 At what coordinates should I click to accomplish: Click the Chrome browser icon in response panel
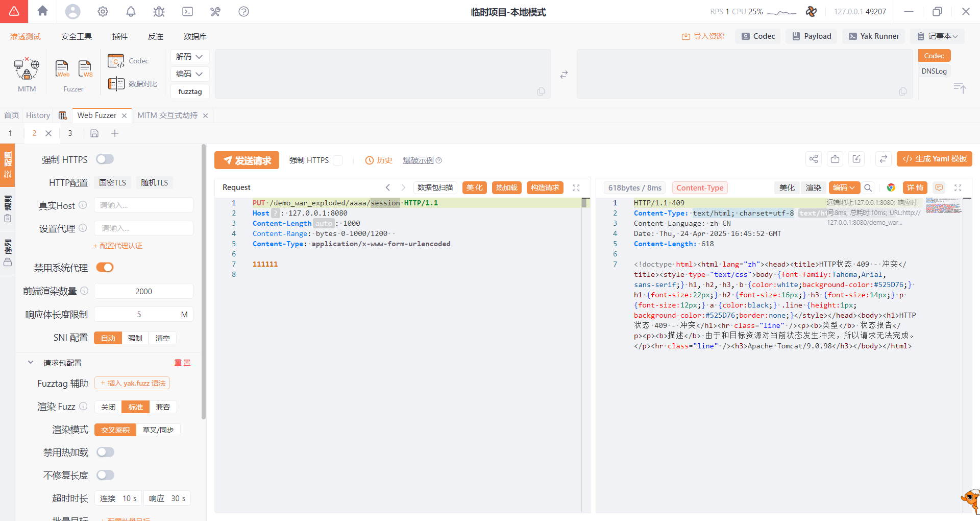coord(891,187)
